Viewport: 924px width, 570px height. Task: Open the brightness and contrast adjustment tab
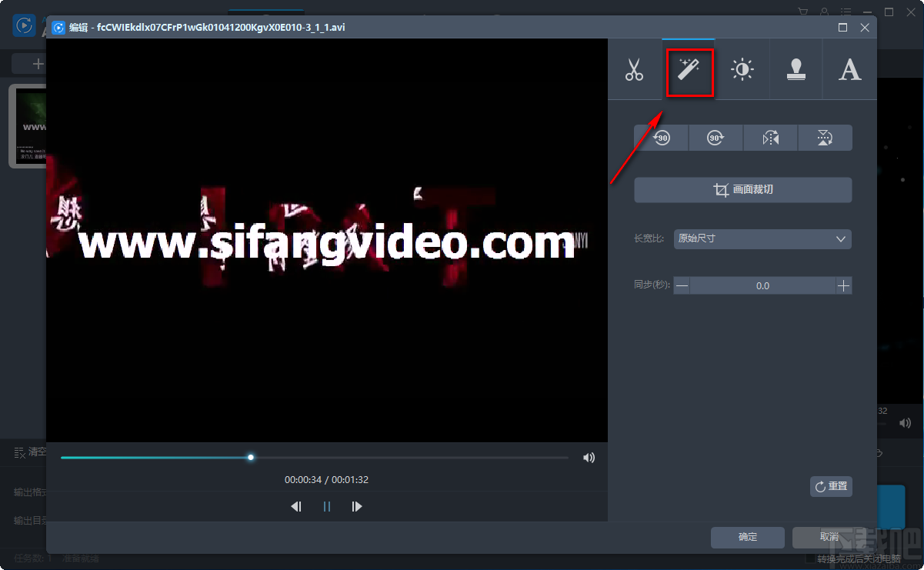[742, 70]
